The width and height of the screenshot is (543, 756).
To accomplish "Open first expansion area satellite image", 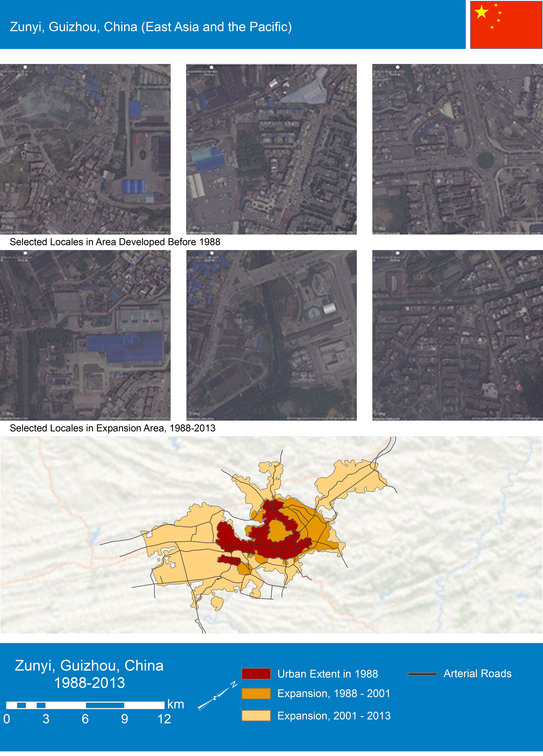I will [85, 335].
